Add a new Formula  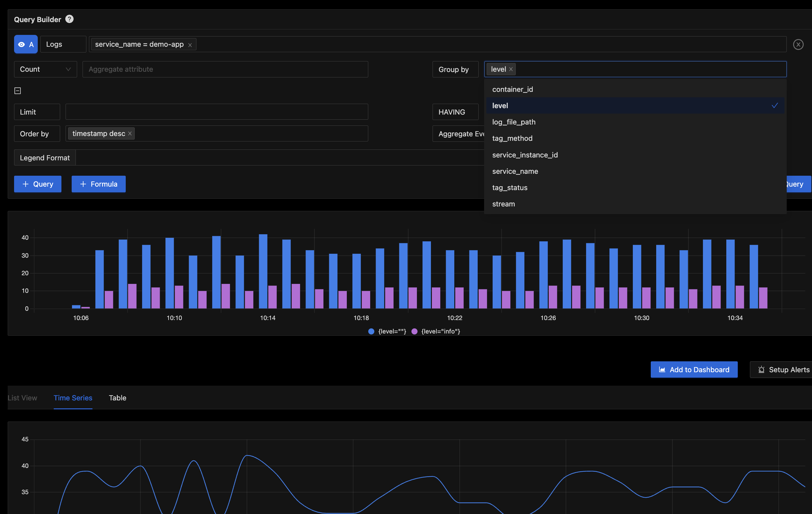(x=99, y=184)
